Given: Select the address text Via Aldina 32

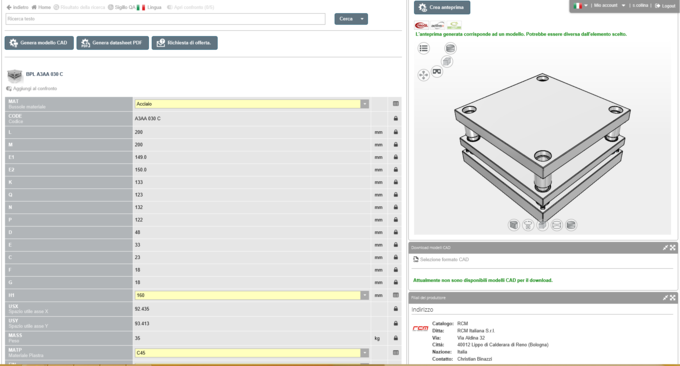Looking at the screenshot, I should [471, 338].
